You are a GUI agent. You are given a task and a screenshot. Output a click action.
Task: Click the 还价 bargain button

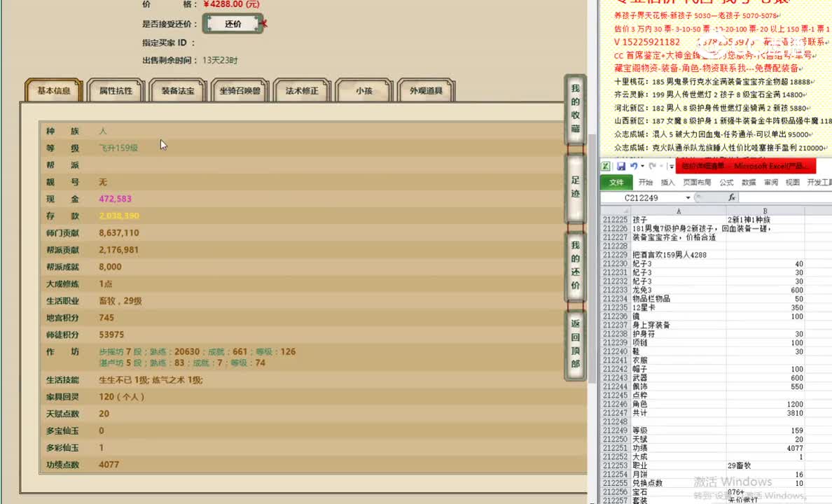[x=233, y=24]
